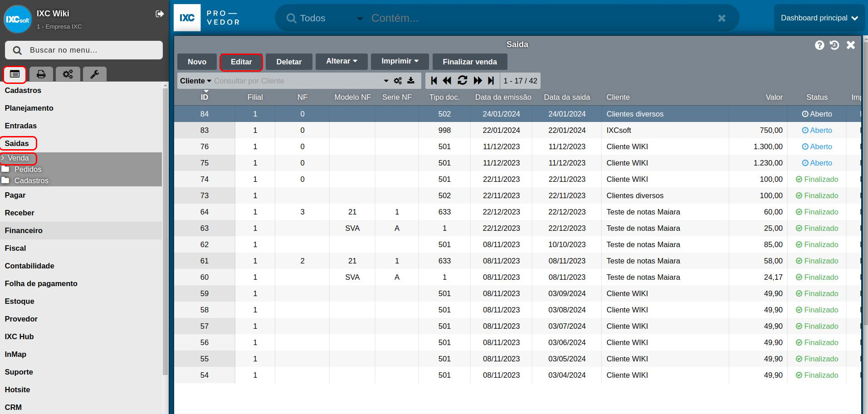
Task: Click the Novo button
Action: [x=197, y=62]
